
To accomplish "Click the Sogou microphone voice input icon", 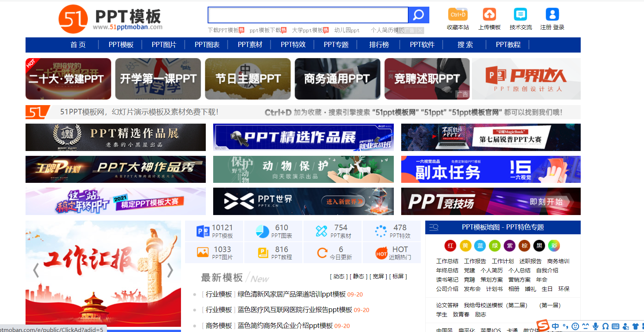I will 596,326.
